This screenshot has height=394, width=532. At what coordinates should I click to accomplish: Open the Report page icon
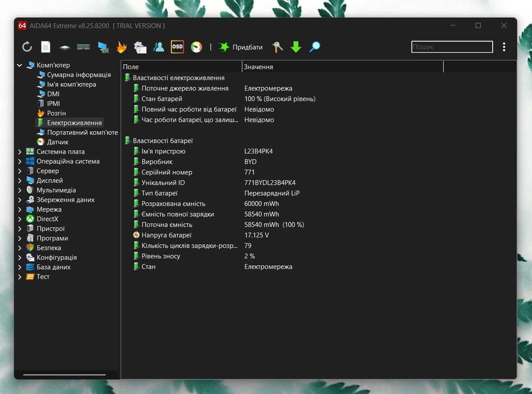[46, 47]
